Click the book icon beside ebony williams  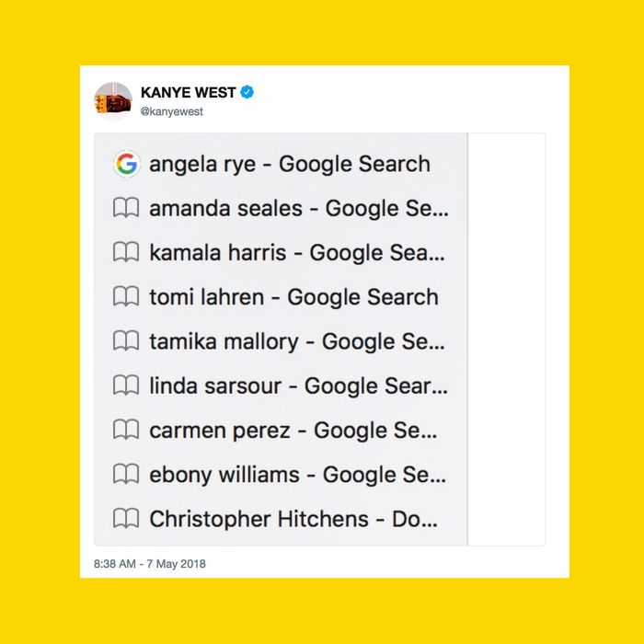tap(126, 474)
